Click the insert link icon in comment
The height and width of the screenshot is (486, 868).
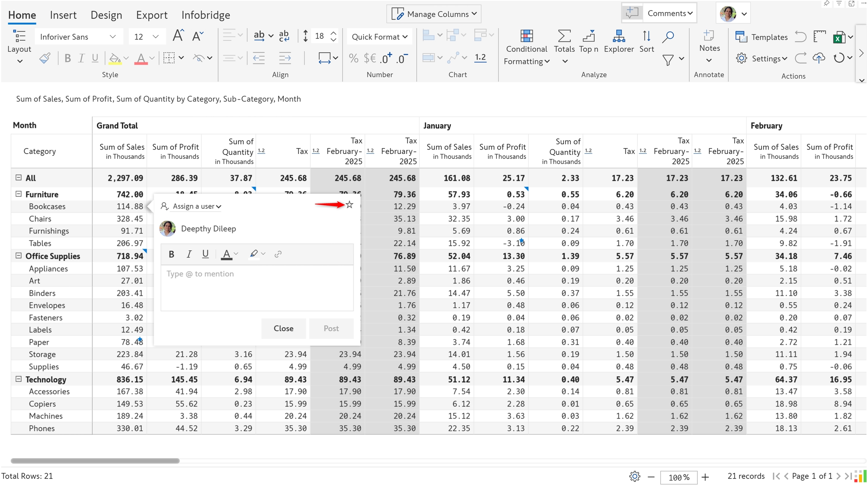[278, 254]
